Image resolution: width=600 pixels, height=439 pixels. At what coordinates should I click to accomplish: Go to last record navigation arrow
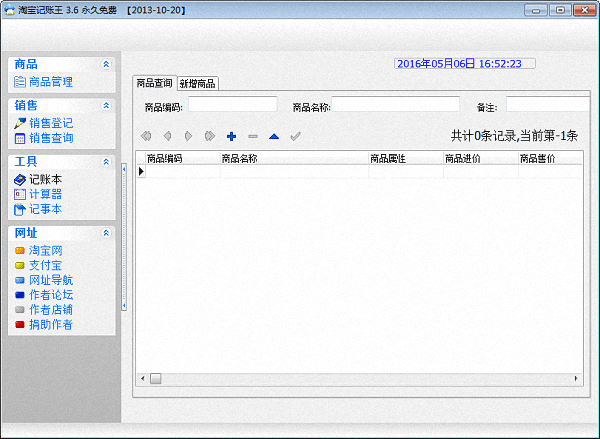point(209,136)
